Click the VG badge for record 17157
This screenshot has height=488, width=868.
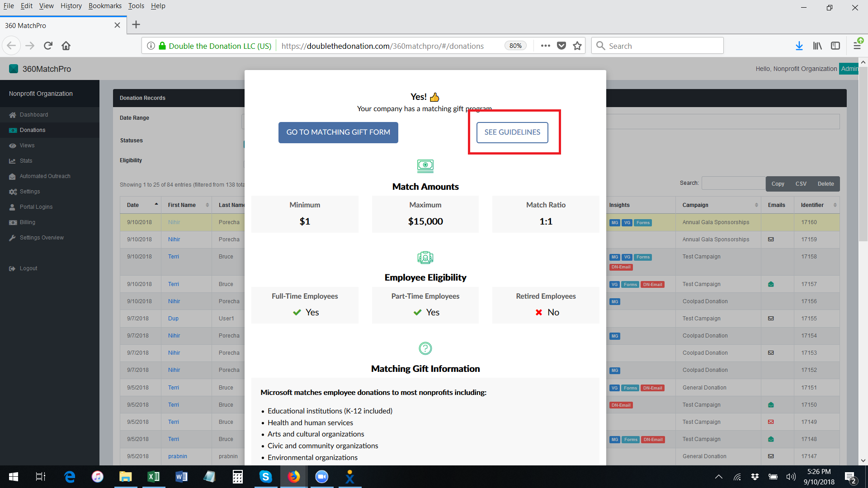(614, 285)
